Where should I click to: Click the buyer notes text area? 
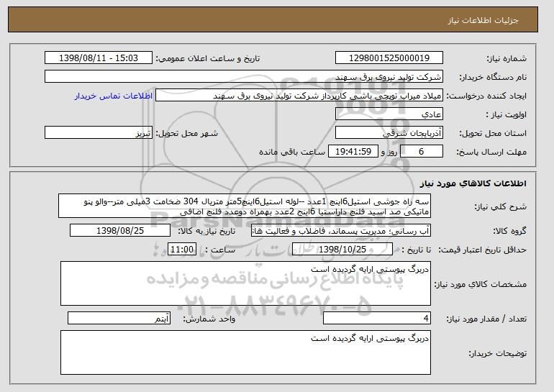tap(245, 352)
